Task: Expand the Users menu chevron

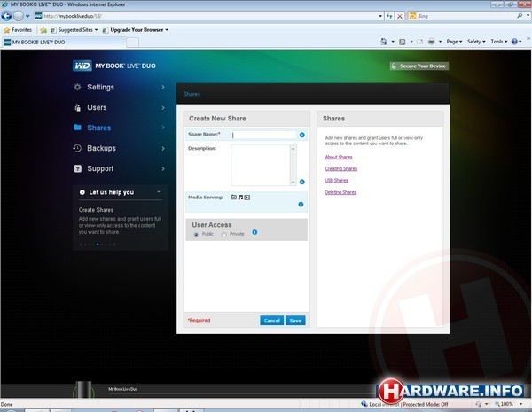Action: (x=163, y=107)
